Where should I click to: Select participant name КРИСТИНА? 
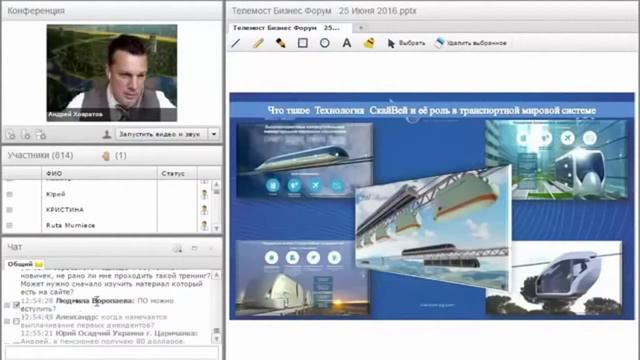tap(65, 210)
